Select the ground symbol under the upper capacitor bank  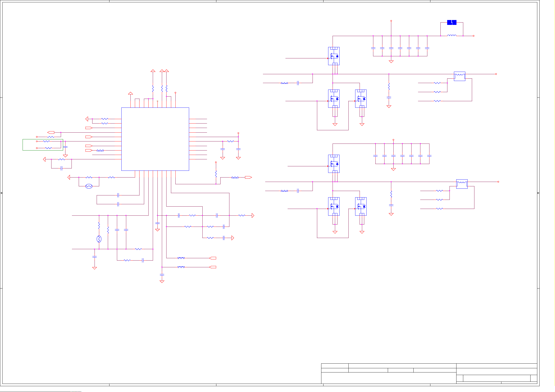[391, 62]
